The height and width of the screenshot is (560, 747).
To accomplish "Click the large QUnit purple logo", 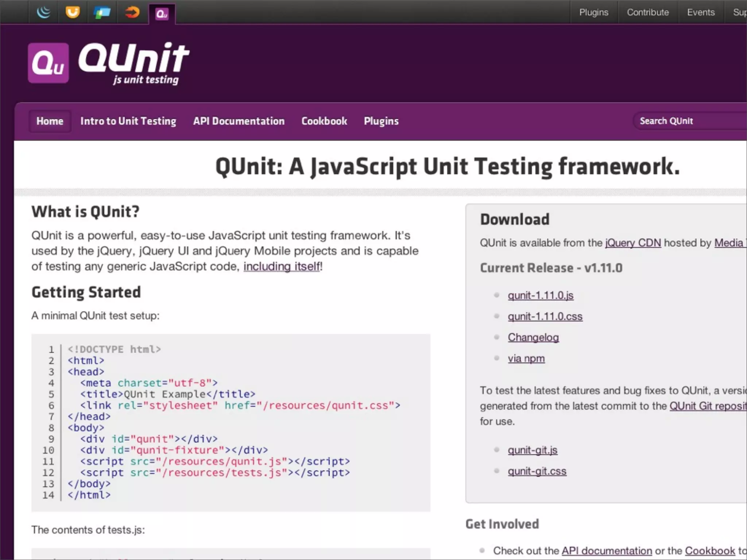I will [49, 63].
